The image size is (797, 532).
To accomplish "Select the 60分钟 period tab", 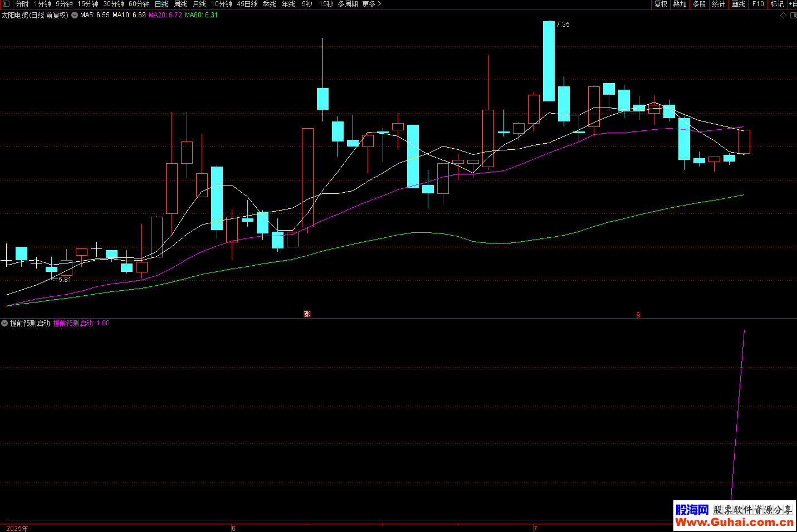I will pyautogui.click(x=139, y=4).
